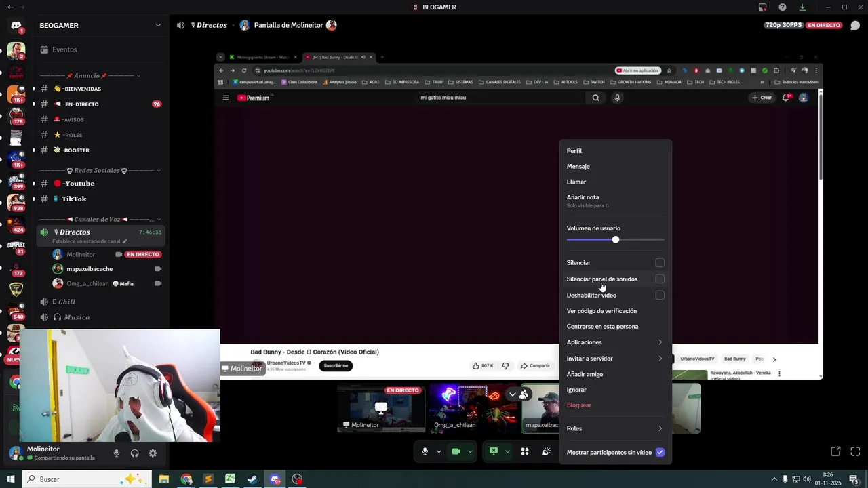Open user settings gear icon
The height and width of the screenshot is (488, 868).
click(153, 453)
